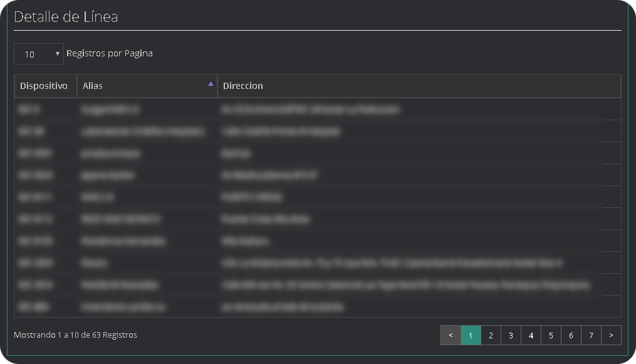The height and width of the screenshot is (364, 636).
Task: Sort the table by Dispositivo column
Action: click(44, 86)
